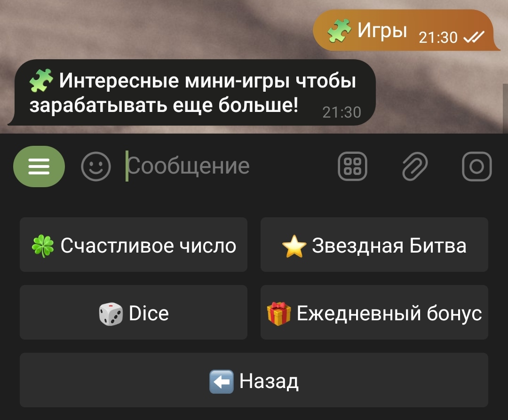The height and width of the screenshot is (420, 508).
Task: Go back with the Назад button
Action: click(x=254, y=380)
